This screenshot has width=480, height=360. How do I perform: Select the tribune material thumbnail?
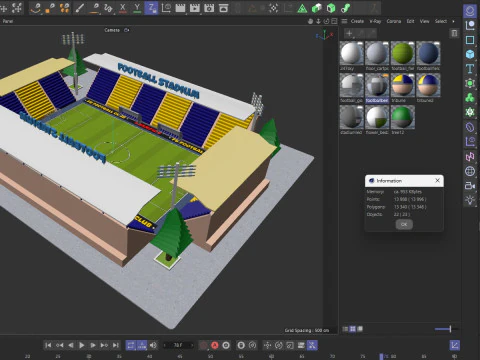[402, 85]
